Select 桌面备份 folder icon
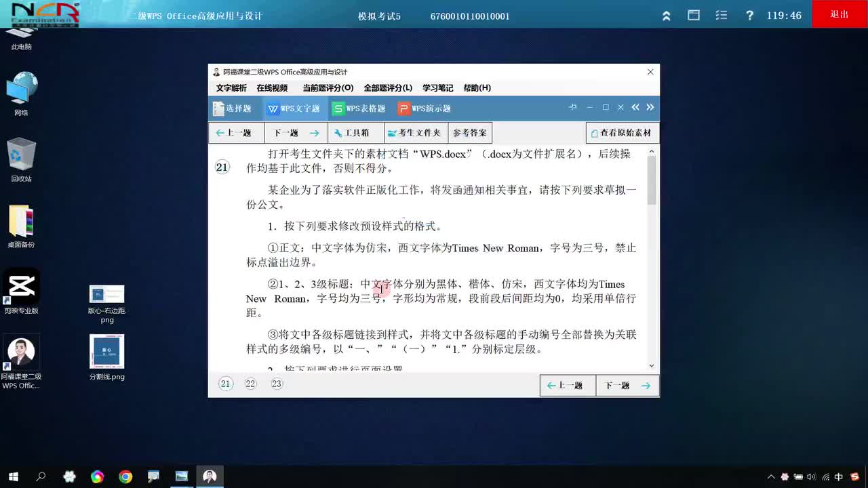Screen dimensions: 868x488 [21, 226]
